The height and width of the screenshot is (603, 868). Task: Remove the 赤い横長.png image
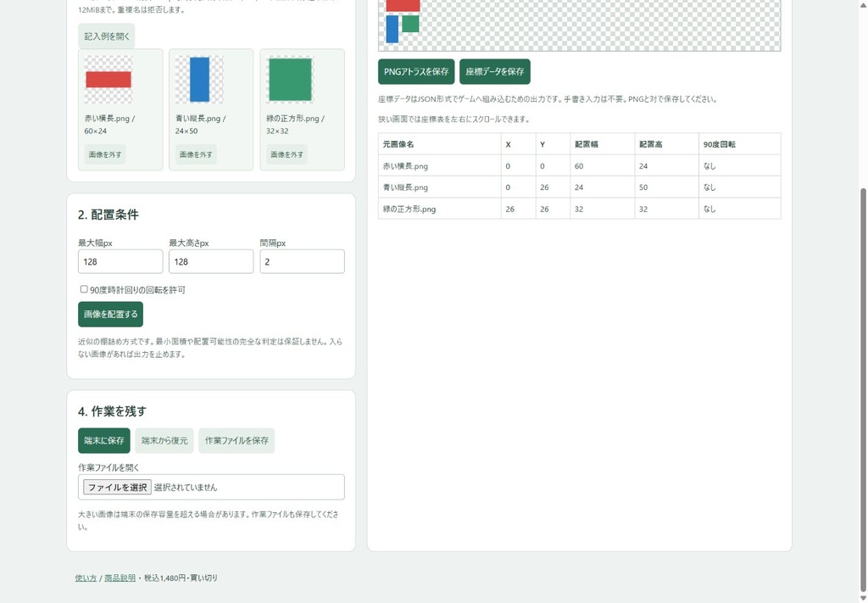coord(105,154)
